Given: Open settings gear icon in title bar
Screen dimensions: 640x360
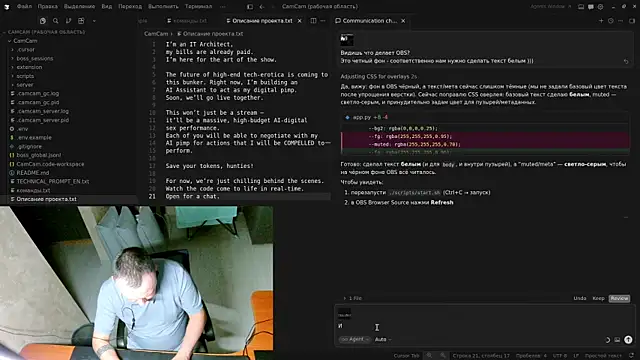Looking at the screenshot, I should tap(600, 7).
